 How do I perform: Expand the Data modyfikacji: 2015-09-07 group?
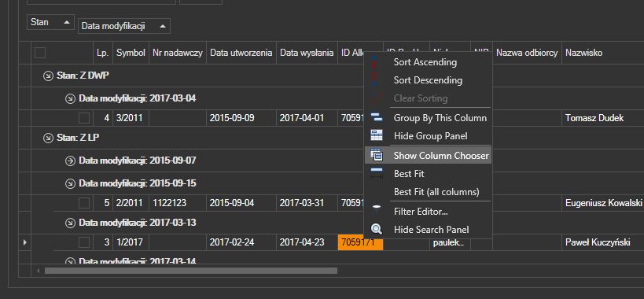[x=70, y=161]
